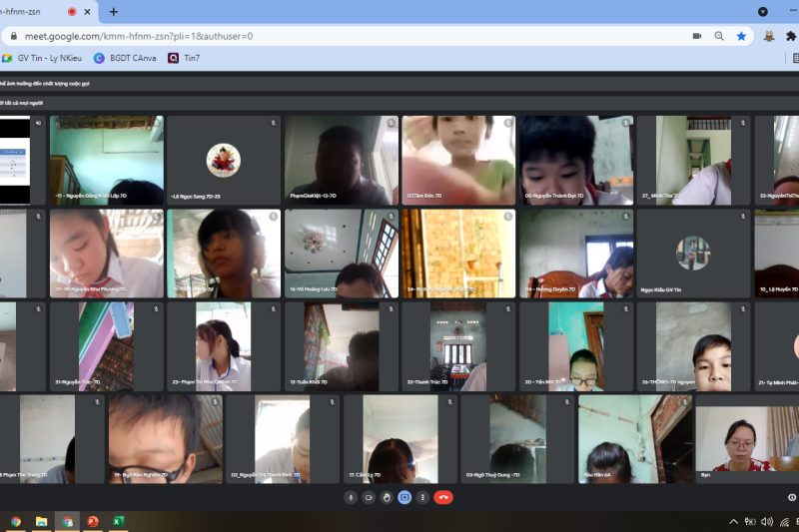799x532 pixels.
Task: Expand hidden system tray icons
Action: pos(734,522)
